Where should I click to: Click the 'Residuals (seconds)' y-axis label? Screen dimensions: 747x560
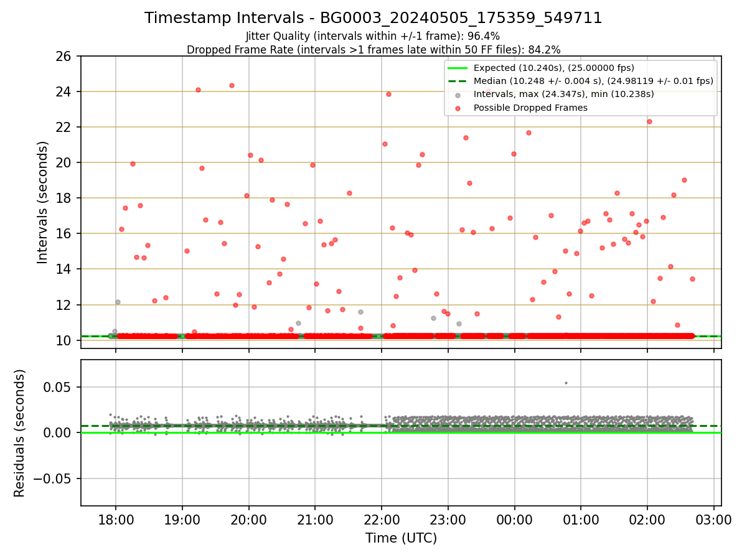20,433
